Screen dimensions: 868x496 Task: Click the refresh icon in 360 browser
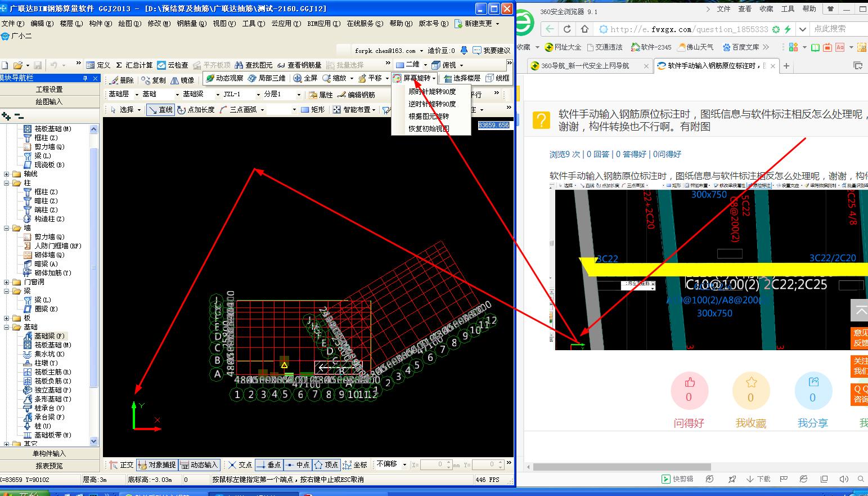(567, 29)
